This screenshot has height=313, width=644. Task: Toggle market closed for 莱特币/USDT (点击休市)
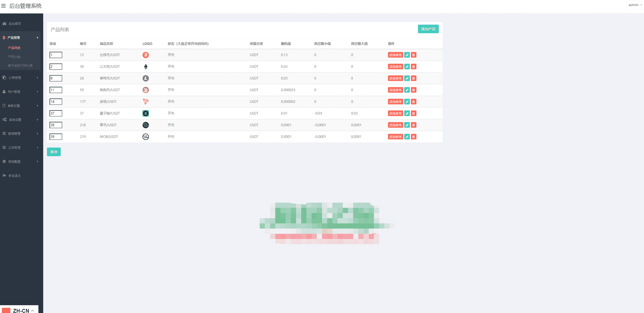pyautogui.click(x=395, y=78)
